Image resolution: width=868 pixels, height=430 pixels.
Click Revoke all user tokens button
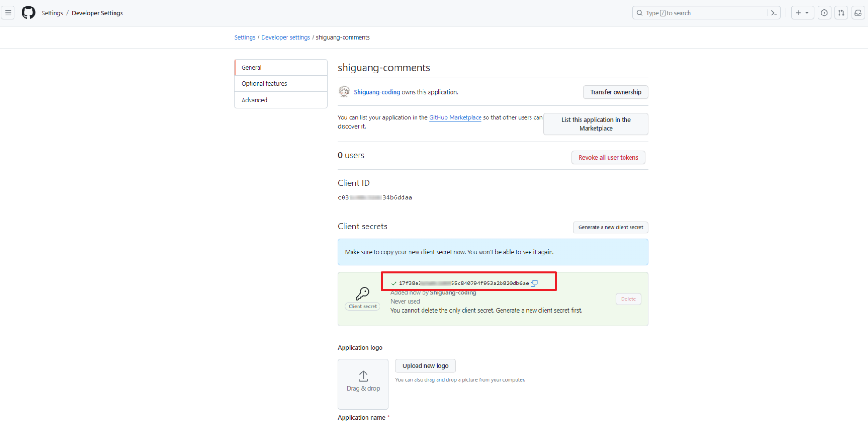click(x=608, y=158)
